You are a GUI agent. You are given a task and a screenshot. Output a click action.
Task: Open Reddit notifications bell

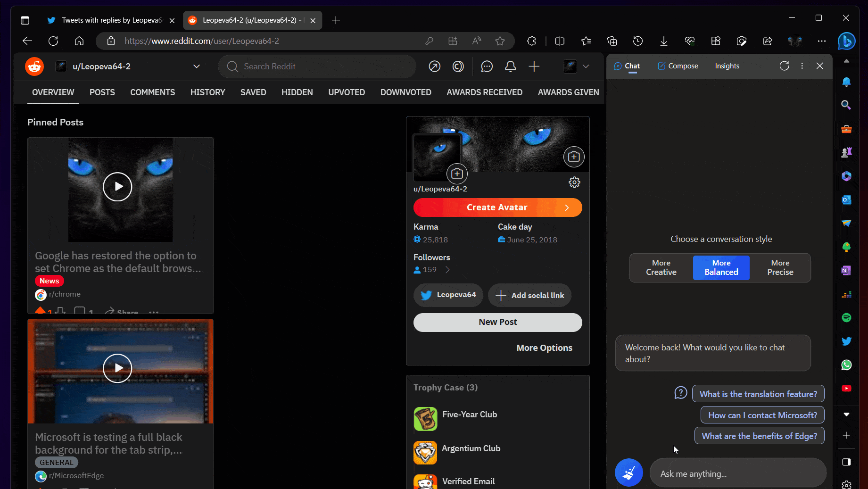pos(510,66)
